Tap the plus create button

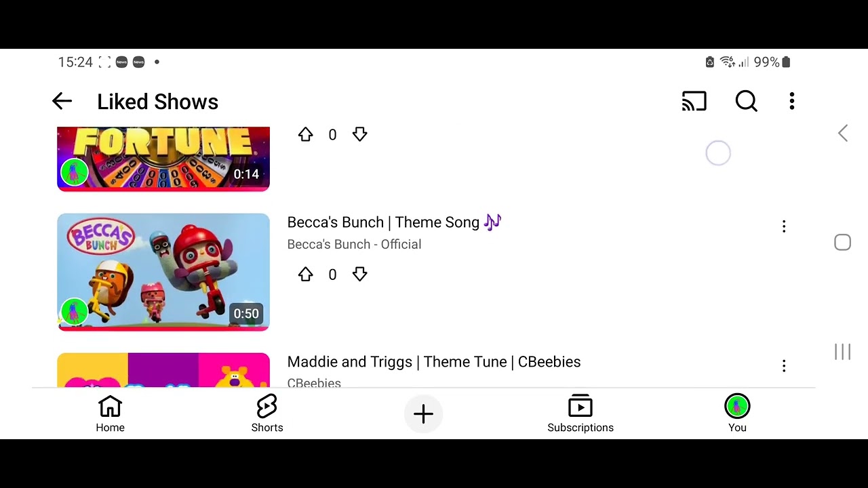tap(423, 414)
